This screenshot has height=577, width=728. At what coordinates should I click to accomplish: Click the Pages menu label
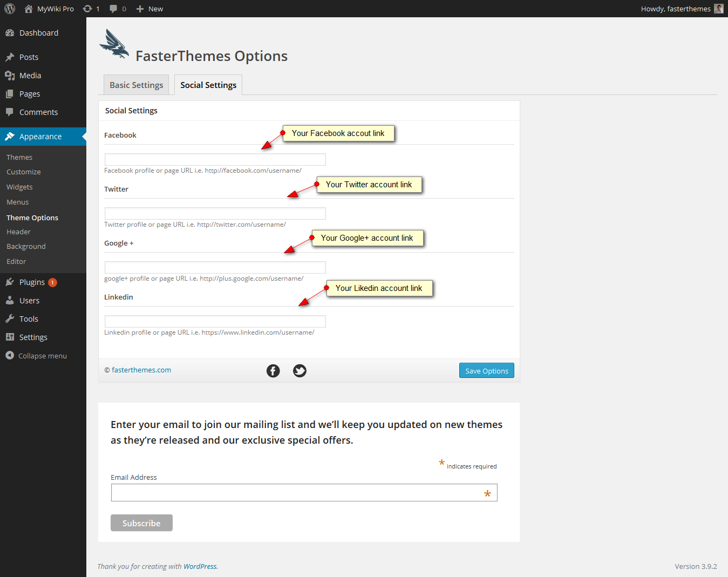tap(30, 94)
